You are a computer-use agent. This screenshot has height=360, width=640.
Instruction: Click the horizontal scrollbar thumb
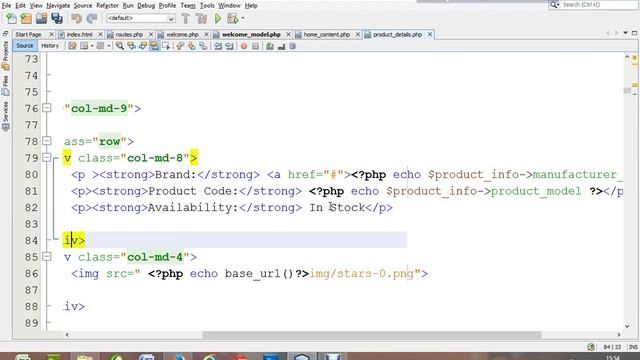point(372,335)
